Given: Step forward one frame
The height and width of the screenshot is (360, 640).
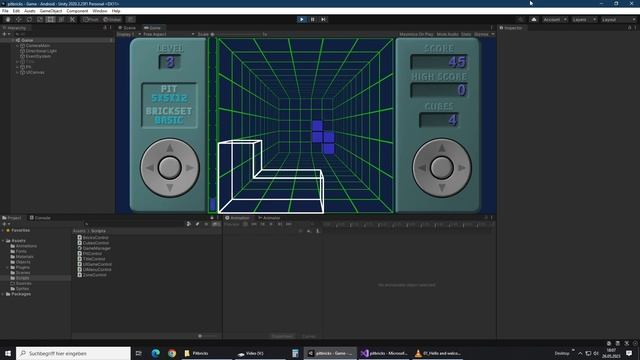Looking at the screenshot, I should [x=324, y=19].
